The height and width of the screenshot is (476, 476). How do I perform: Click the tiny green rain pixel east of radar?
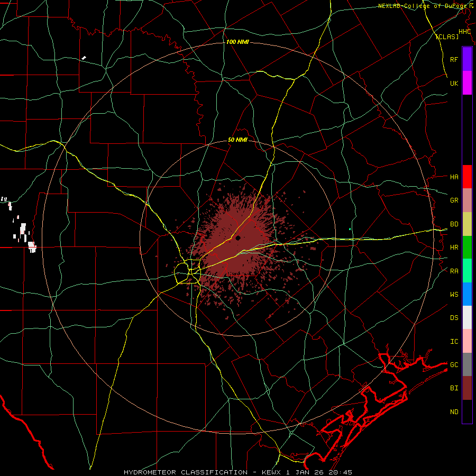tap(350, 229)
